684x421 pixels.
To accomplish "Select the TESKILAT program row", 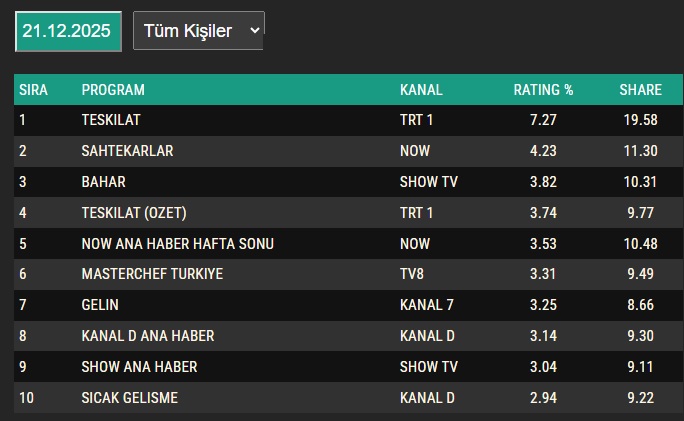I will 348,120.
